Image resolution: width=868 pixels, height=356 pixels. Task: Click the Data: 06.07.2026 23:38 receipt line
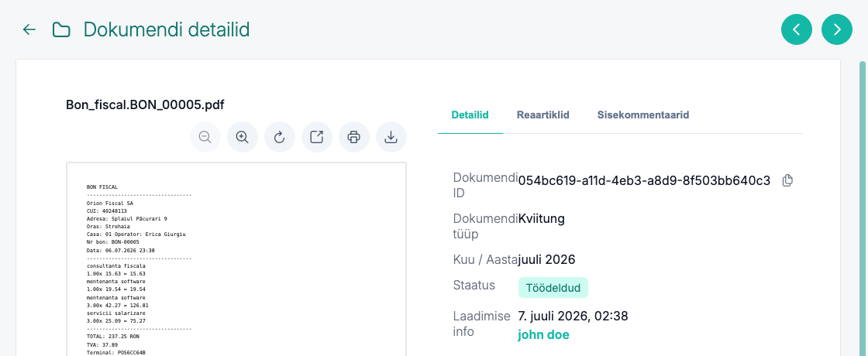(x=121, y=251)
